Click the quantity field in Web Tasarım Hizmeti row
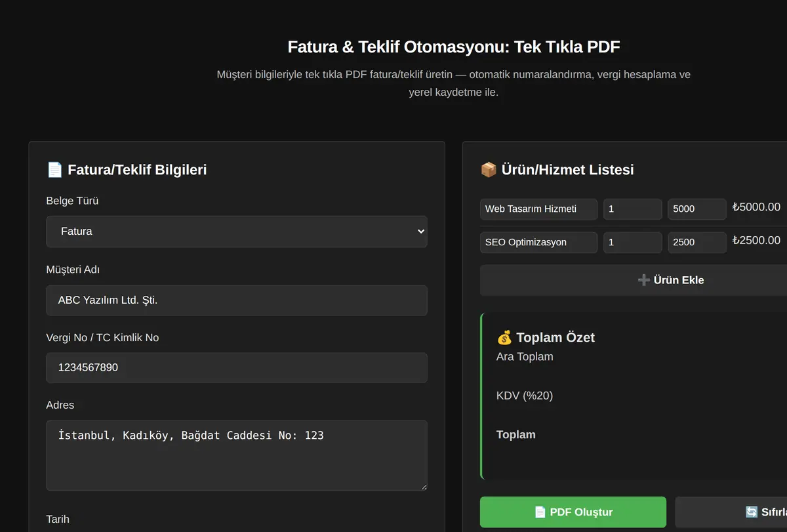Screen dimensions: 787x532 pyautogui.click(x=632, y=209)
